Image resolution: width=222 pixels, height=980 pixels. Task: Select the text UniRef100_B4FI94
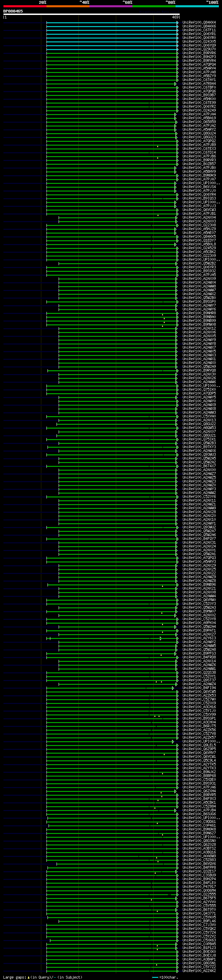coord(199,688)
